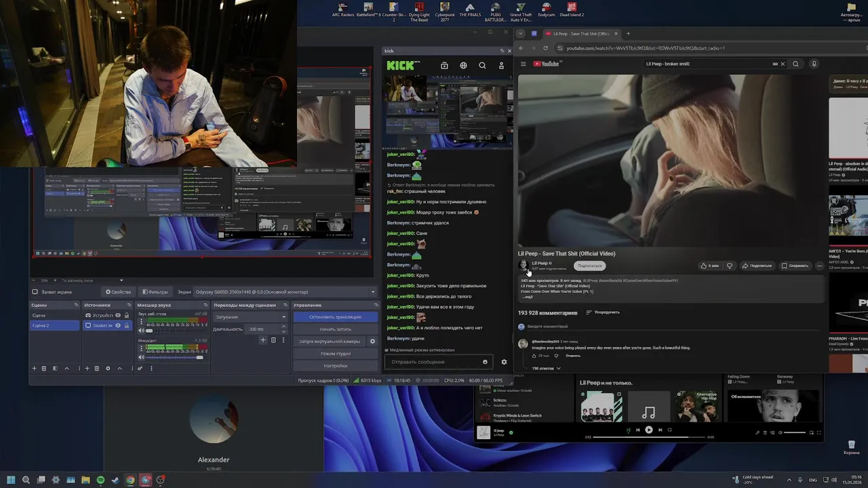This screenshot has width=868, height=488.
Task: Undock the Scenes (Сцены) panel icon
Action: click(77, 305)
